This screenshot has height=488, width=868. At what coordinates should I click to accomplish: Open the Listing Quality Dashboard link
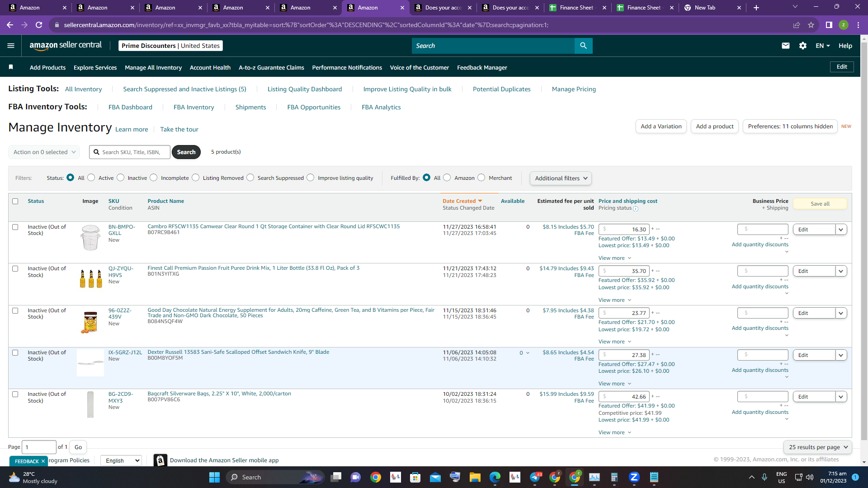pos(305,89)
